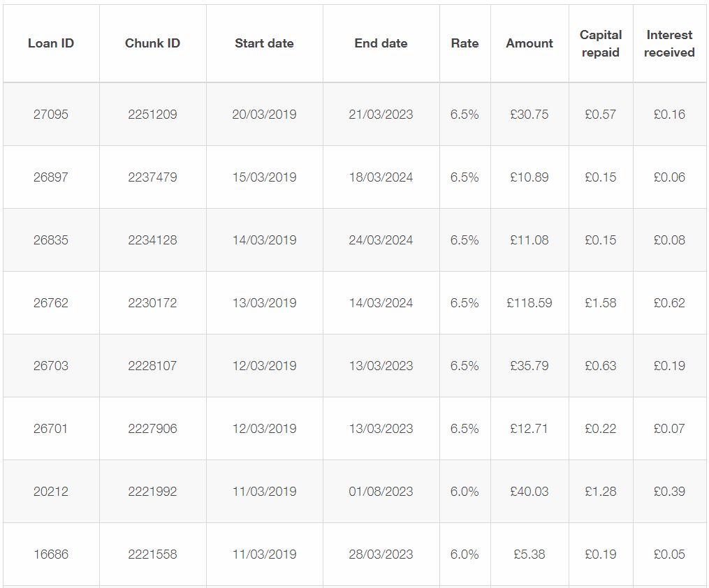This screenshot has width=709, height=588.
Task: Click capital repaid £0.15 for loan 26897
Action: 601,177
